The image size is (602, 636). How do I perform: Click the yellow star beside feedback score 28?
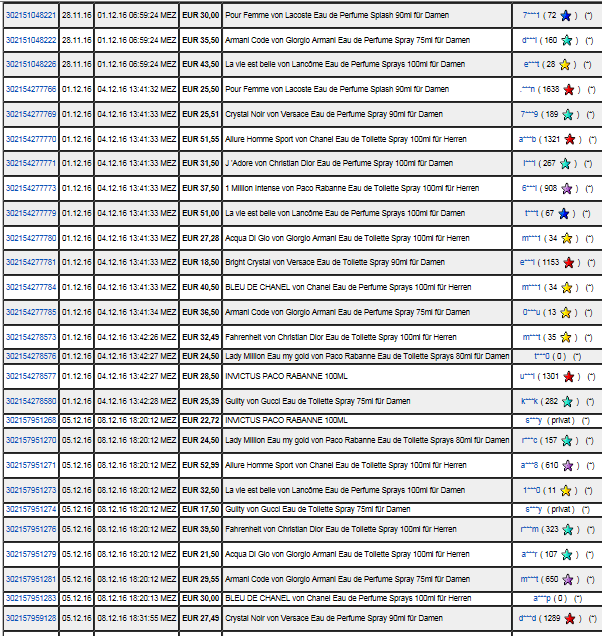point(565,64)
